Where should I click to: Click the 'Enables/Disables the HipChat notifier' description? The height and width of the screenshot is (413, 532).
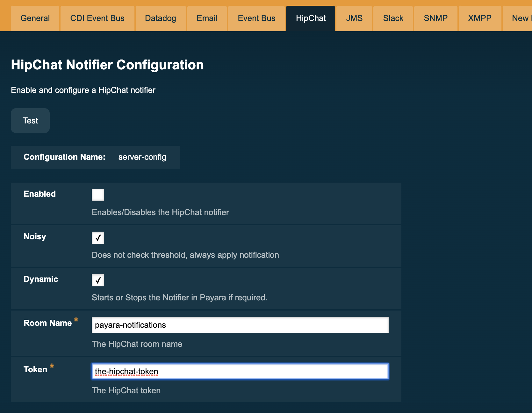[160, 212]
